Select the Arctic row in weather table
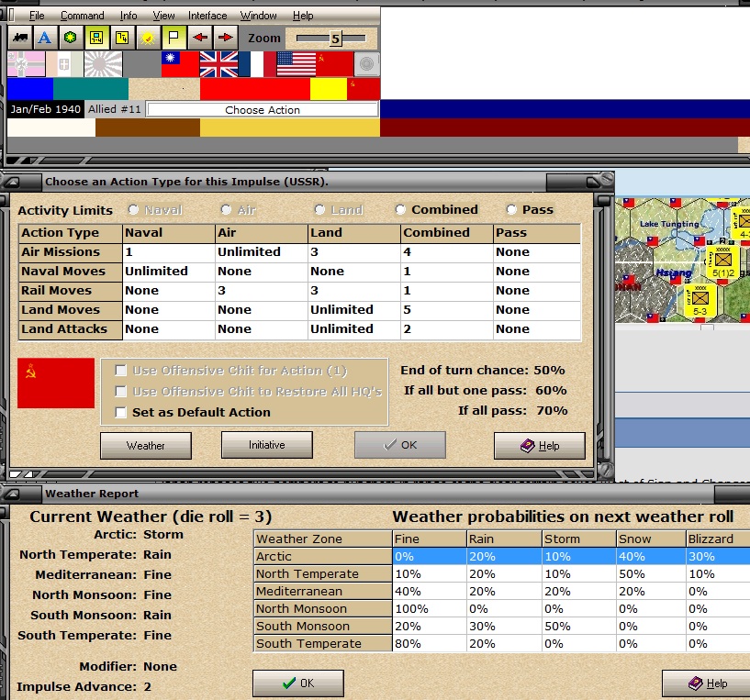The height and width of the screenshot is (700, 750). [x=501, y=557]
